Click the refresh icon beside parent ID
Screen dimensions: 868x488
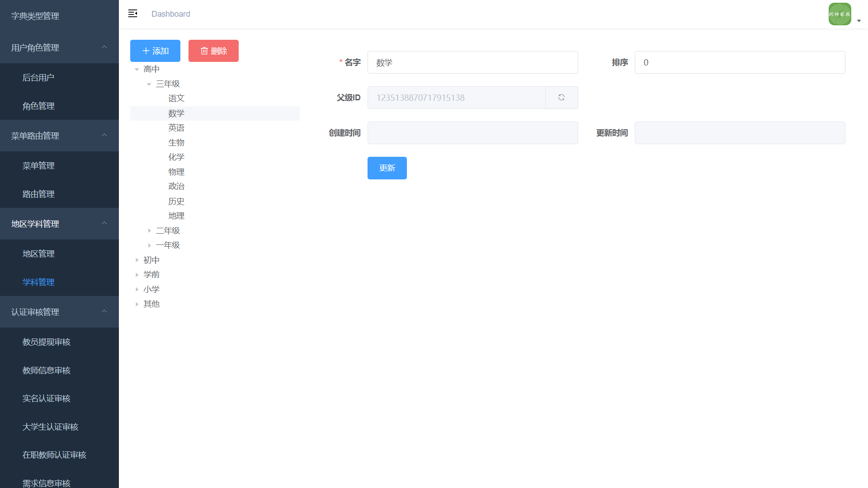click(561, 98)
